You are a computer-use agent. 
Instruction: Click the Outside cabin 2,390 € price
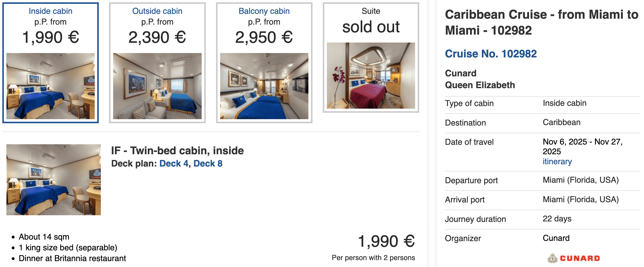pos(157,37)
